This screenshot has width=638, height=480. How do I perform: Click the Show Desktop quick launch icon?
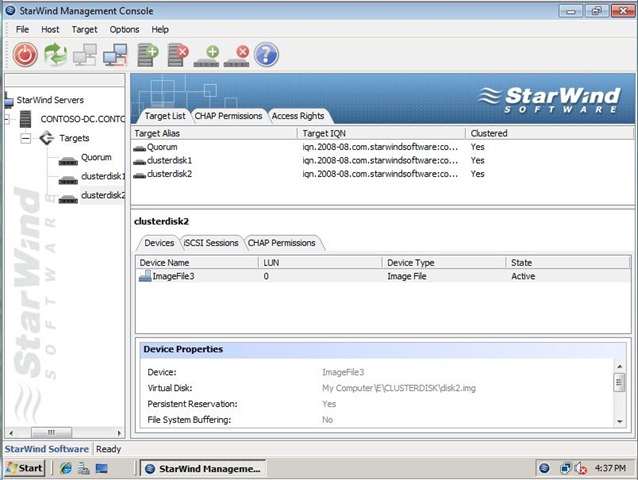[x=101, y=468]
